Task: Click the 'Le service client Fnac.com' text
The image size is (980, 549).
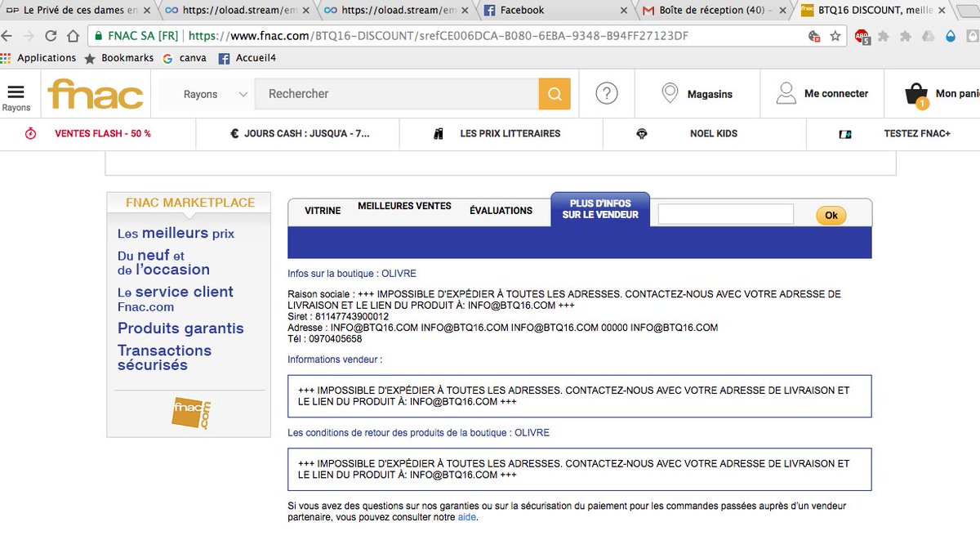Action: (175, 298)
